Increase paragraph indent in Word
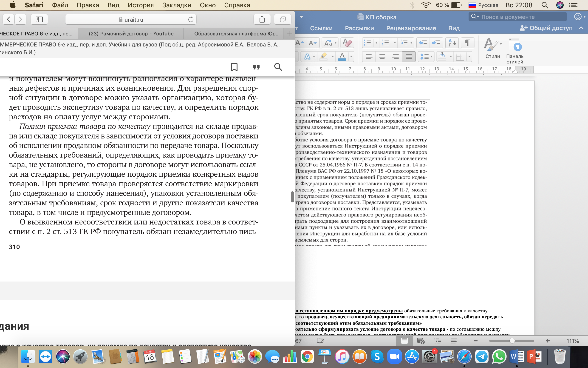The width and height of the screenshot is (588, 368). 436,43
